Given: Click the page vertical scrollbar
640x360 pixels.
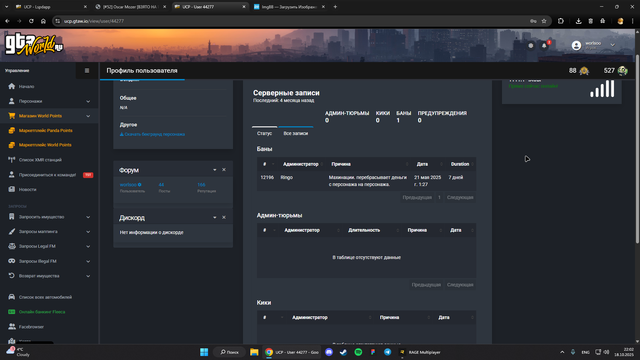Looking at the screenshot, I should [637, 149].
